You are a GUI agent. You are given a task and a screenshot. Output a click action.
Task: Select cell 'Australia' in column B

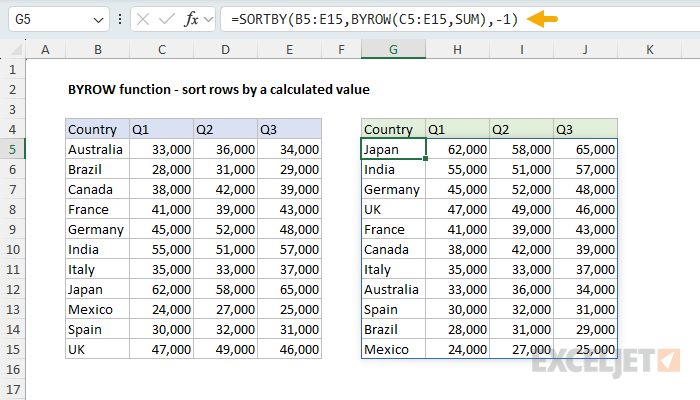point(97,150)
